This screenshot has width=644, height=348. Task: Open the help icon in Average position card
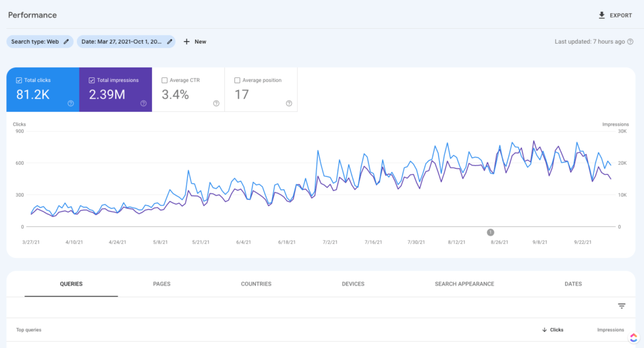pyautogui.click(x=289, y=104)
